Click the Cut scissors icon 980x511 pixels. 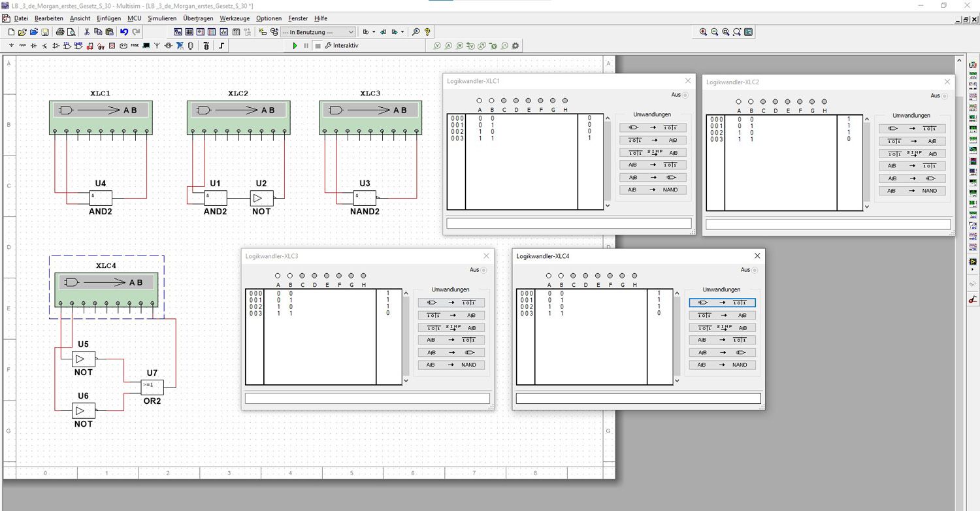(87, 31)
